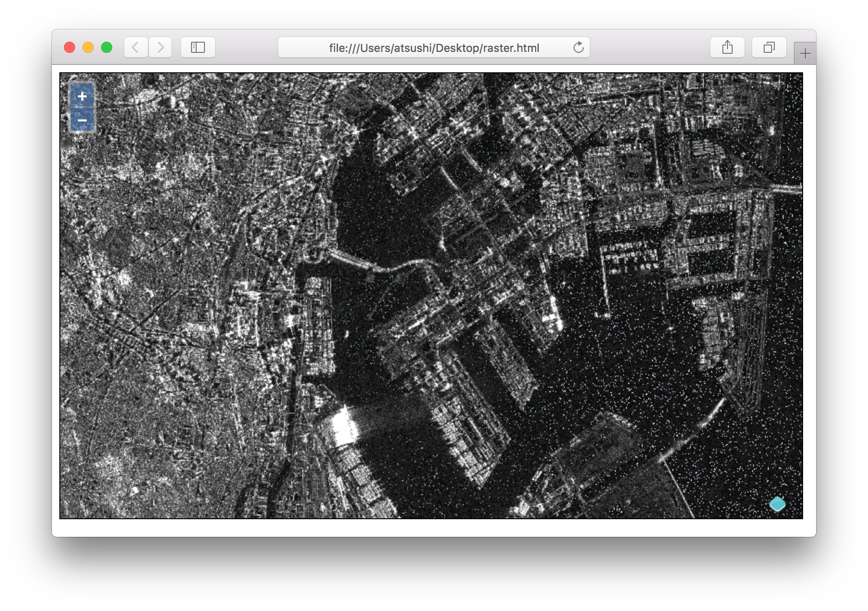Toggle the Safari sidebar

tap(198, 47)
